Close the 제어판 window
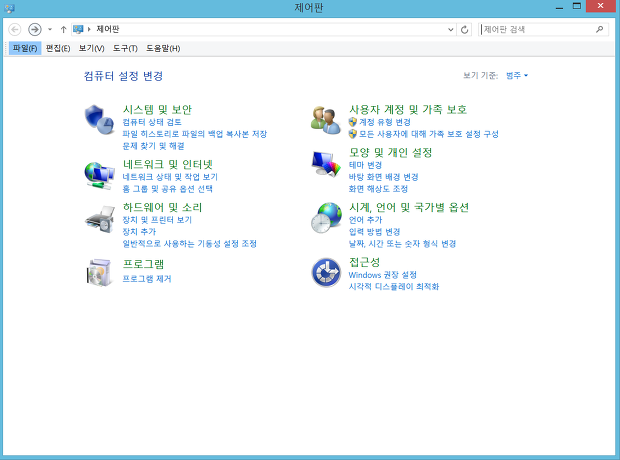The image size is (620, 460). tap(600, 6)
